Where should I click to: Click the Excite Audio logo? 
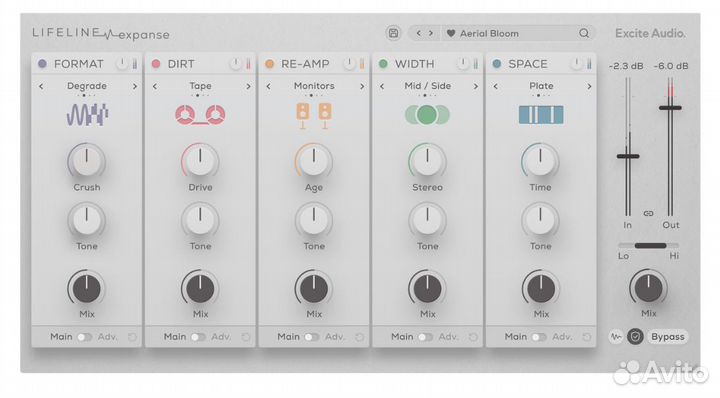650,34
